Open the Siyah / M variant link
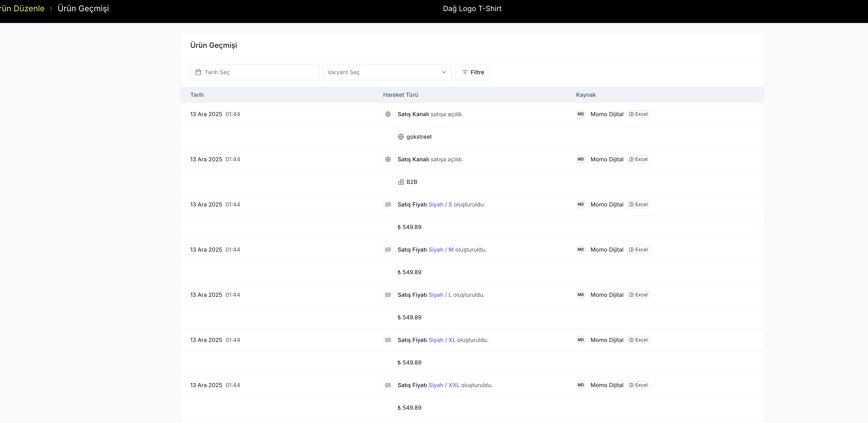This screenshot has width=868, height=423. 441,250
